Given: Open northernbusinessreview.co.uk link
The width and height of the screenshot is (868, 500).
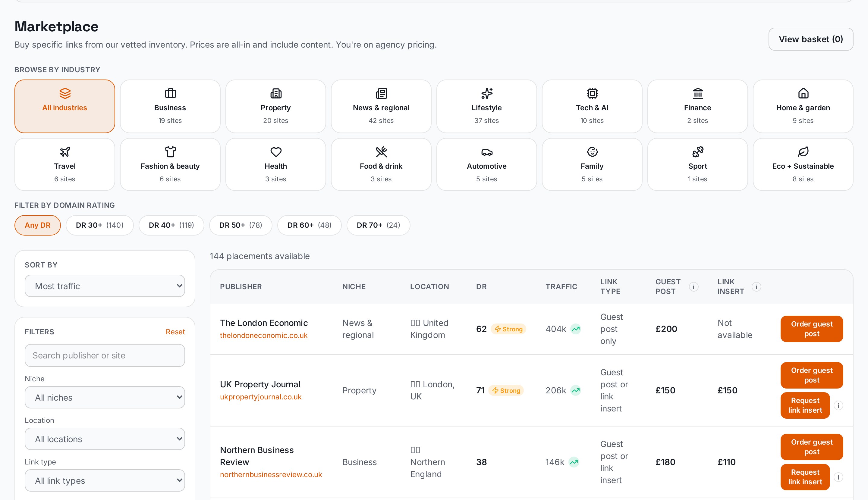Looking at the screenshot, I should [271, 475].
